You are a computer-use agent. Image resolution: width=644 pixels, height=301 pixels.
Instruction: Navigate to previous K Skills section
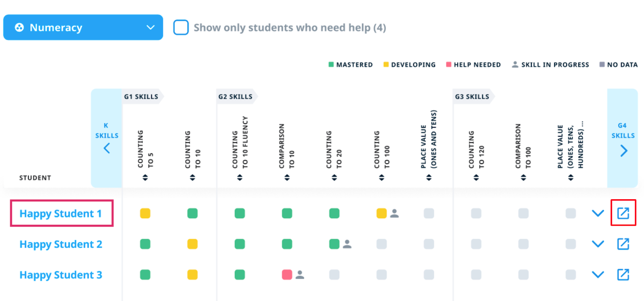coord(107,148)
